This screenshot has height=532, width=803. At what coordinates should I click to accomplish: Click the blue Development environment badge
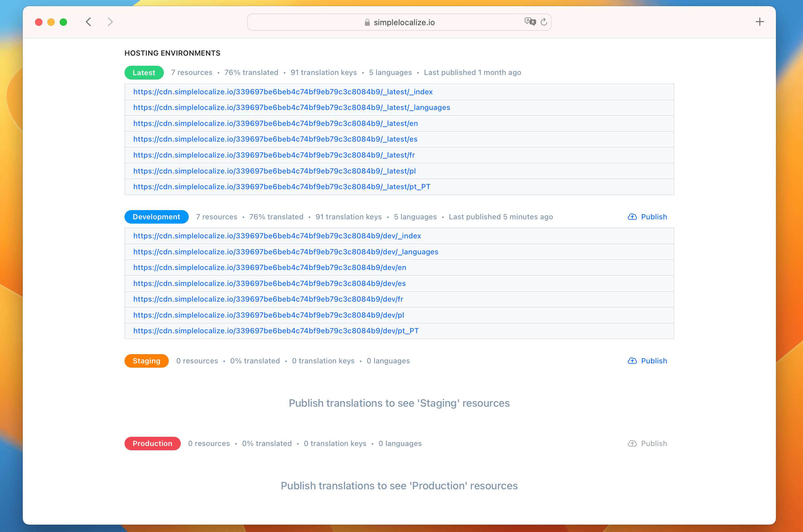156,217
